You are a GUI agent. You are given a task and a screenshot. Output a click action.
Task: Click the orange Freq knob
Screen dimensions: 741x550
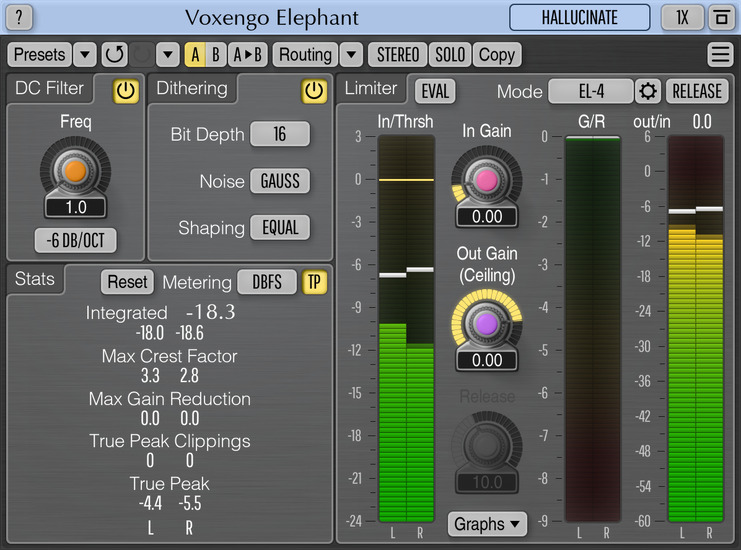coord(76,171)
